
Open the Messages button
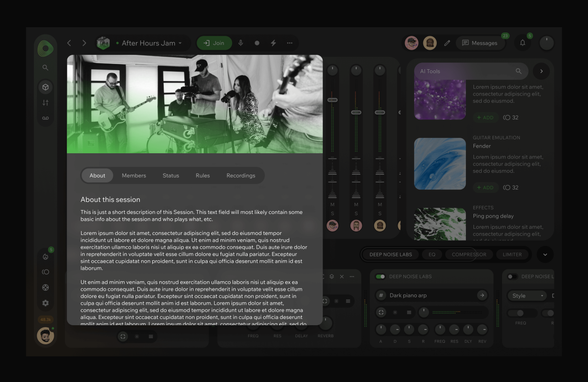(x=480, y=43)
